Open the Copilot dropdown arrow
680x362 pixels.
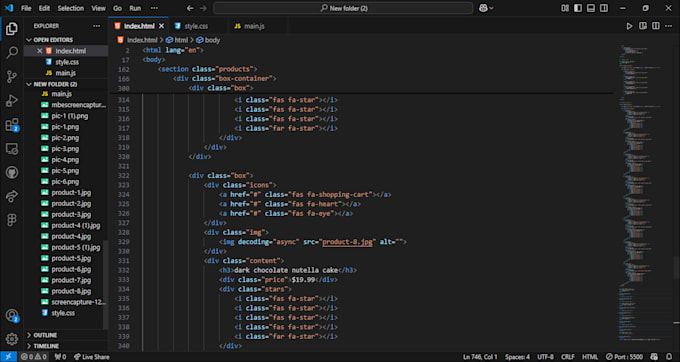(x=491, y=8)
